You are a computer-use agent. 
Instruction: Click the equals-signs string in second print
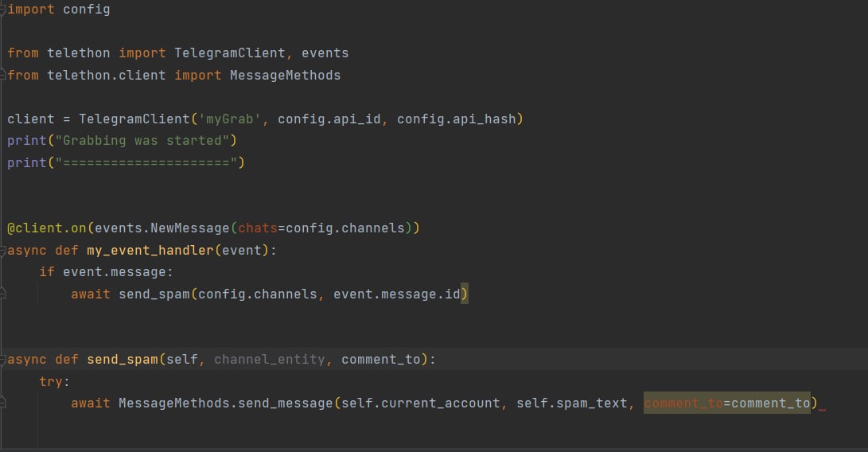coord(146,163)
